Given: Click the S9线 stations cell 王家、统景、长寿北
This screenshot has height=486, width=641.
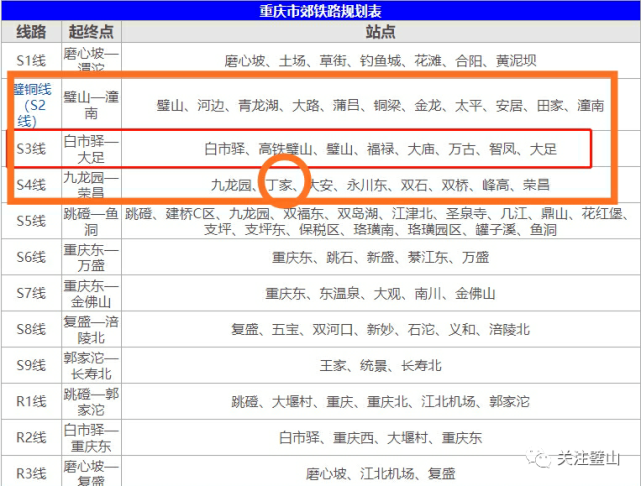Looking at the screenshot, I should pos(380,365).
